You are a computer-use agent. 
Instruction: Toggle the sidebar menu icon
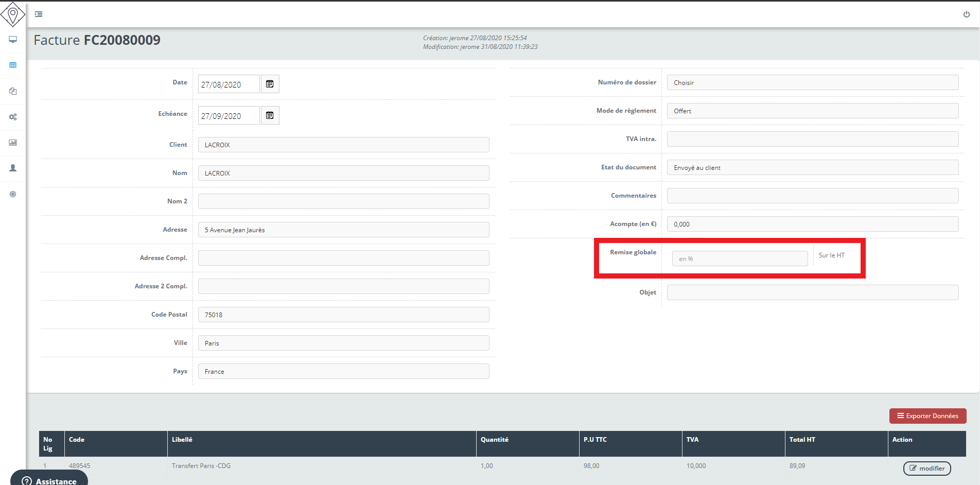pyautogui.click(x=39, y=14)
